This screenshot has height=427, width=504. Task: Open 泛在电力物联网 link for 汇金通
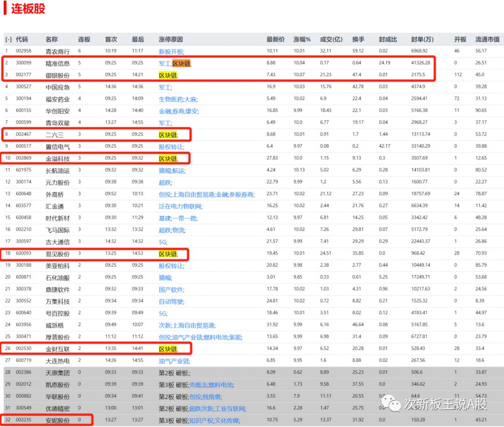[x=180, y=206]
